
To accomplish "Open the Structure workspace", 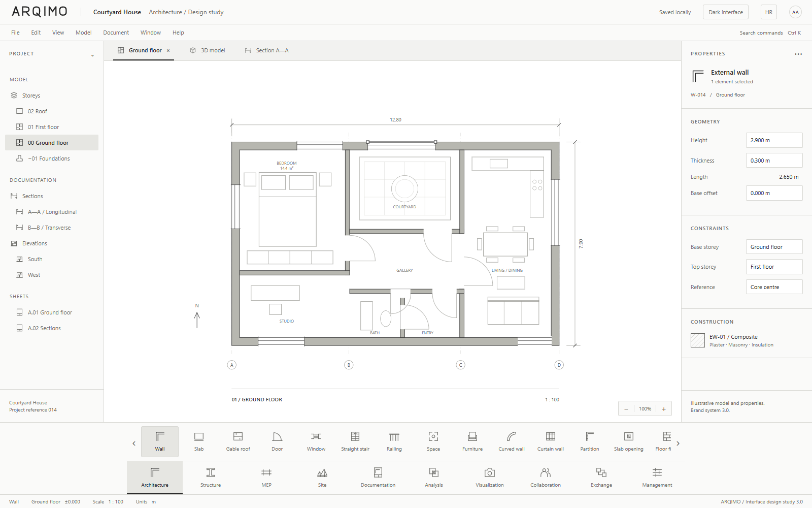I will click(x=211, y=478).
